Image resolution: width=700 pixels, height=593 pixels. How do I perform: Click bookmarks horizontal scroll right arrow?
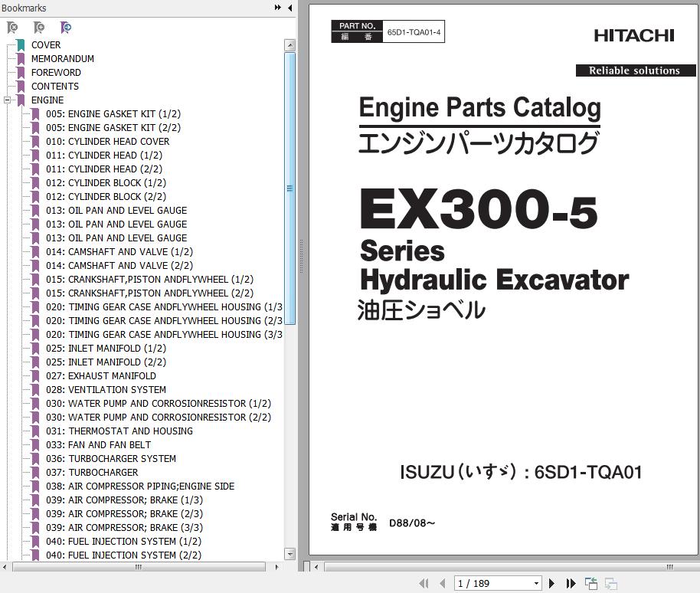click(276, 567)
